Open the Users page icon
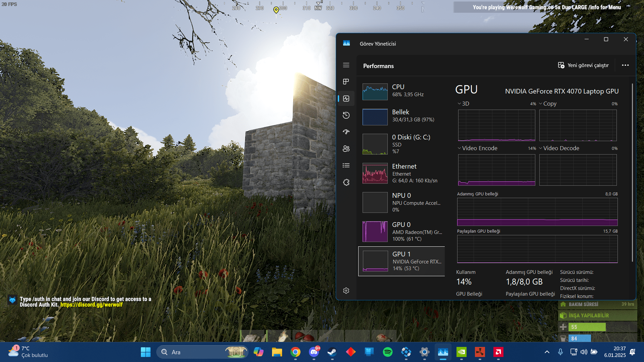644x362 pixels. pyautogui.click(x=346, y=148)
